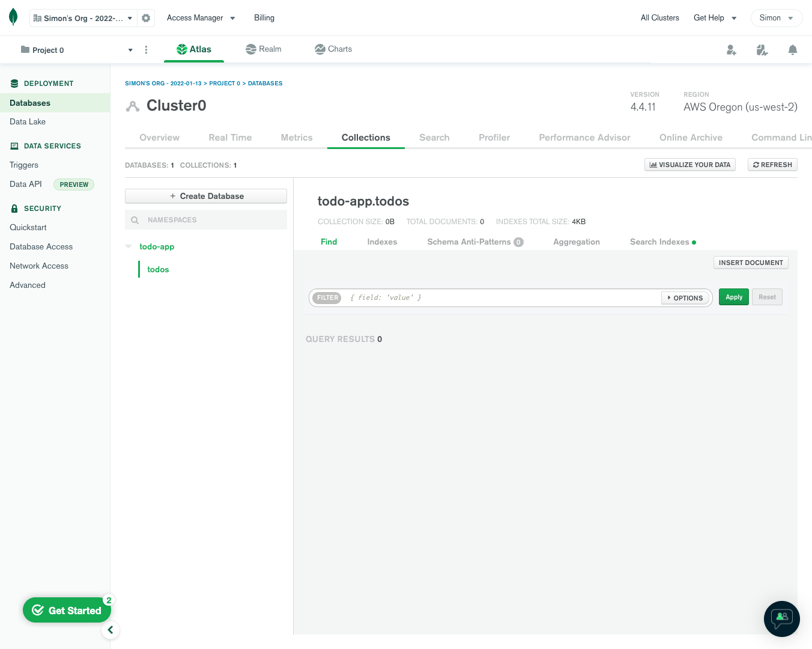Open the Online Archive tab
The image size is (812, 649).
[691, 138]
